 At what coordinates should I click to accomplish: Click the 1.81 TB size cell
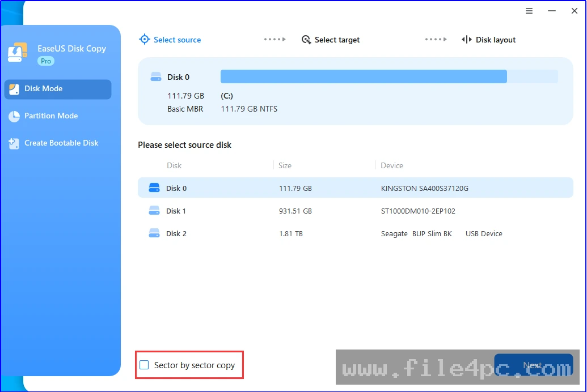[x=291, y=234]
